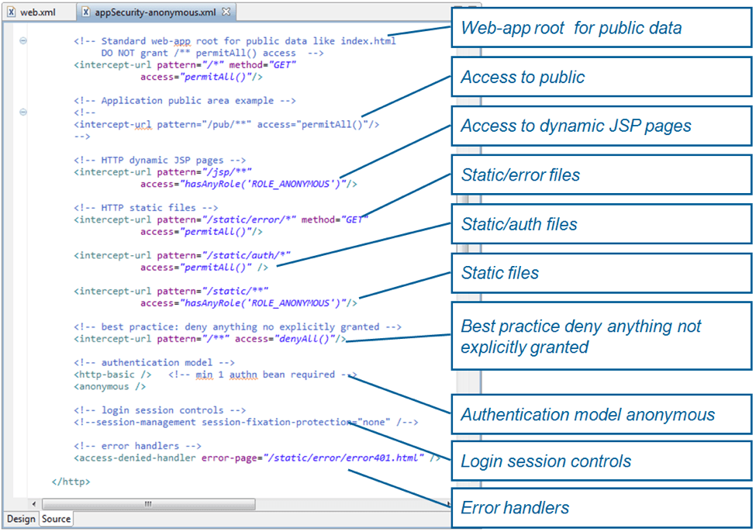Screen dimensions: 756x532
Task: Click the web.xml file icon
Action: (x=11, y=12)
